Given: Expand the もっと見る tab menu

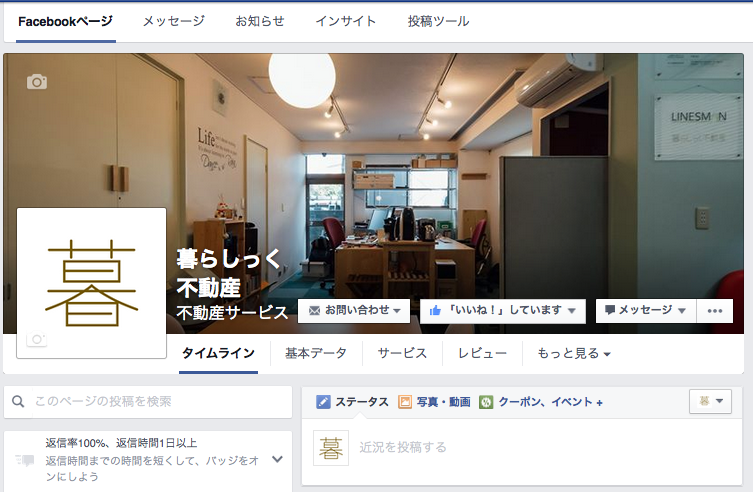Looking at the screenshot, I should point(573,354).
